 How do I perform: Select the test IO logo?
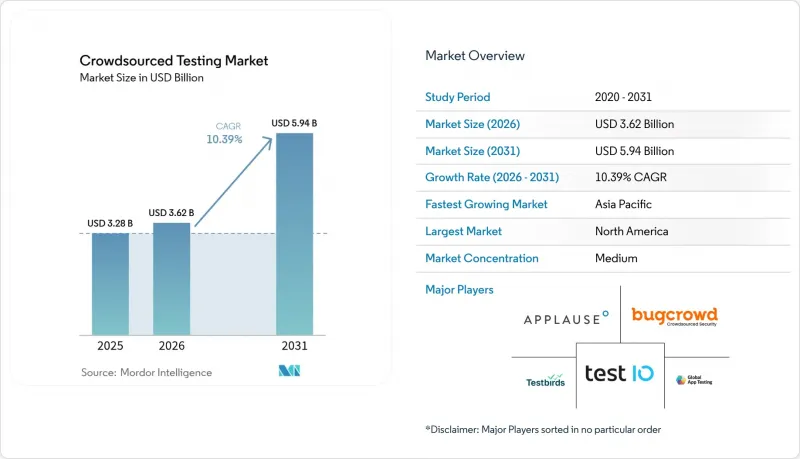click(x=619, y=373)
